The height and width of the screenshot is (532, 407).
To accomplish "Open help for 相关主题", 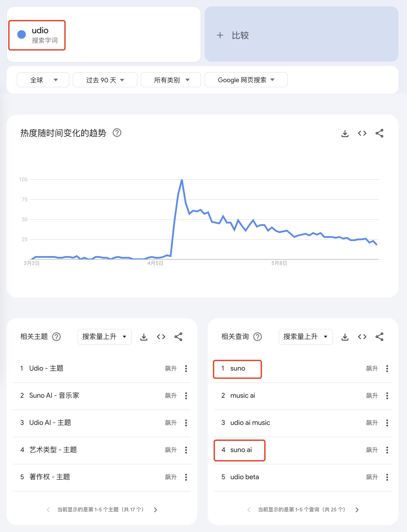I will click(56, 337).
